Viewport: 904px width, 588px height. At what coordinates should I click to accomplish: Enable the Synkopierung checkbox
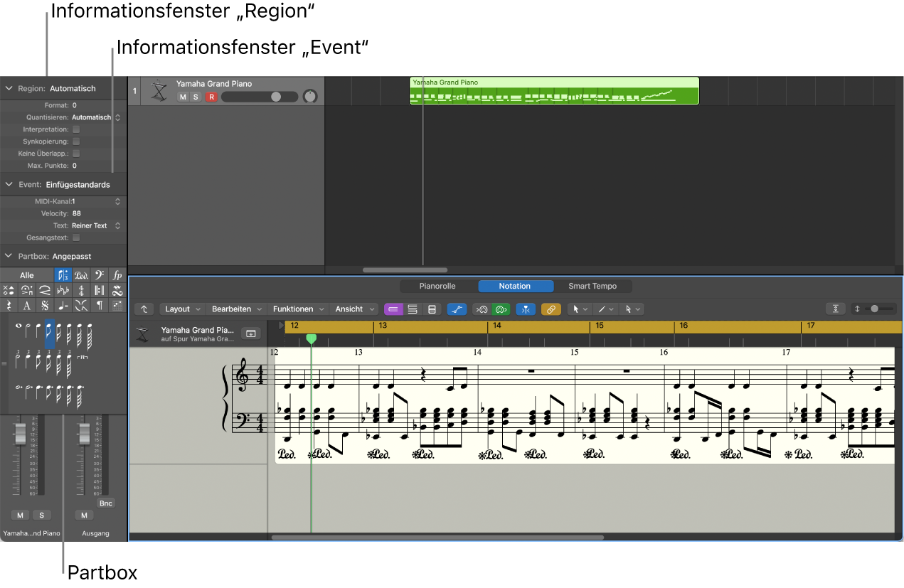pyautogui.click(x=76, y=141)
